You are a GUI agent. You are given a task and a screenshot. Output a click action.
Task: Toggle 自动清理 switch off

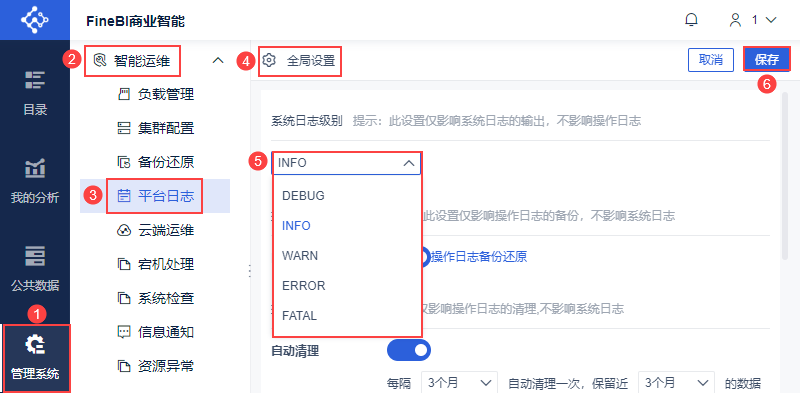coord(409,350)
